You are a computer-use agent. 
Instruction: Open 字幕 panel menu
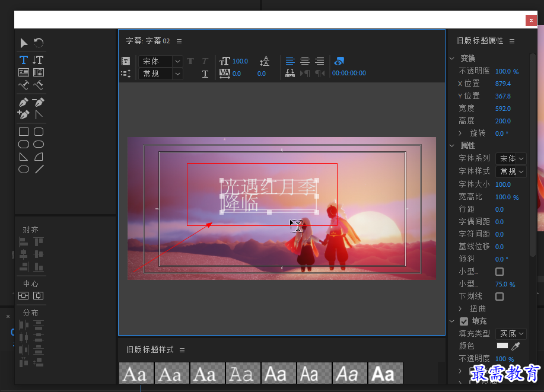[179, 42]
